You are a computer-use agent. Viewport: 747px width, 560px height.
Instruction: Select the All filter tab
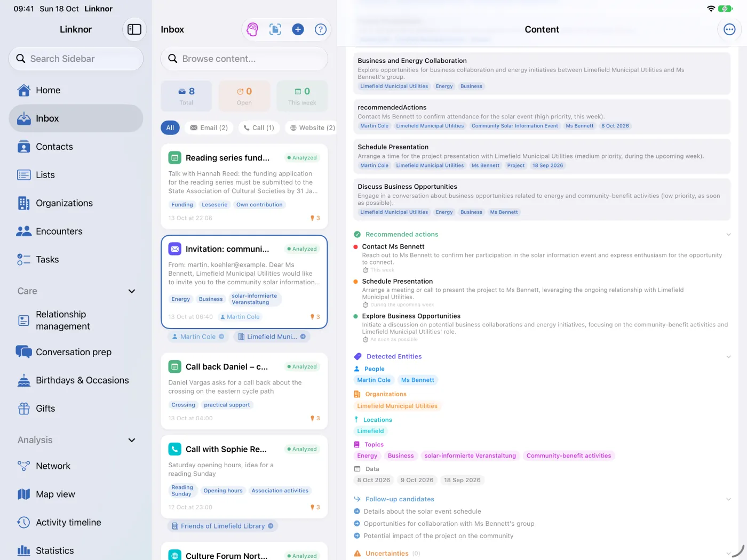[170, 128]
